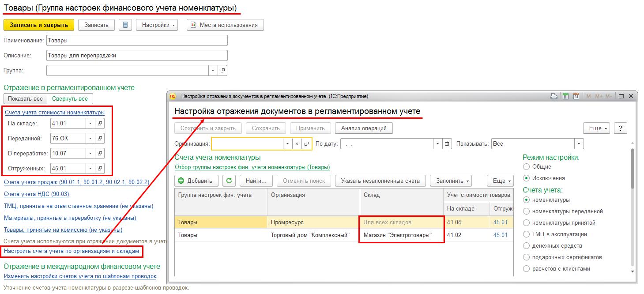Click the calendar picker icon for По дату
Image resolution: width=644 pixels, height=294 pixels.
point(447,143)
